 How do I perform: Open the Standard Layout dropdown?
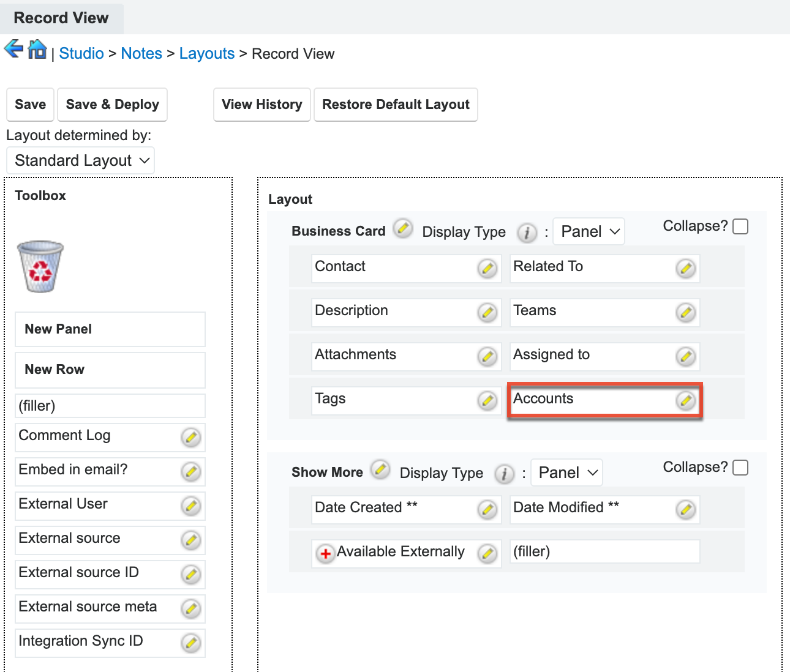coord(80,160)
